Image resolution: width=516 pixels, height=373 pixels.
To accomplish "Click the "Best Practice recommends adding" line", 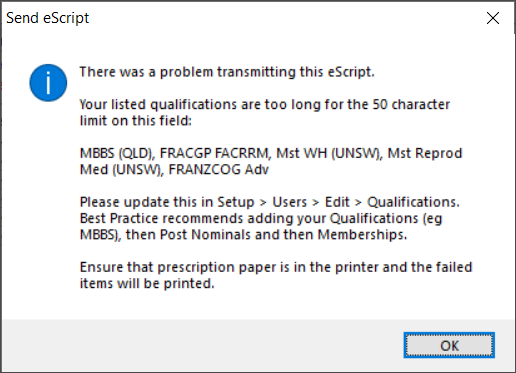I will pos(261,219).
